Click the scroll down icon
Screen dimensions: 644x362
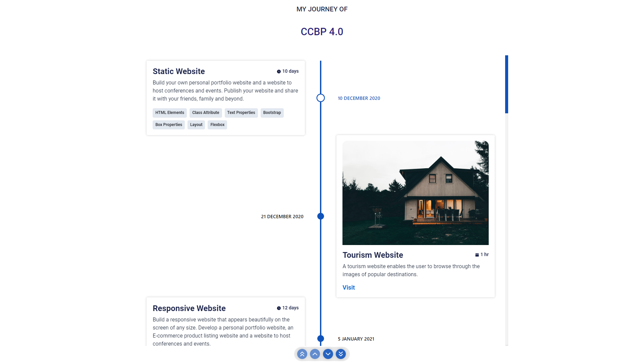tap(328, 354)
